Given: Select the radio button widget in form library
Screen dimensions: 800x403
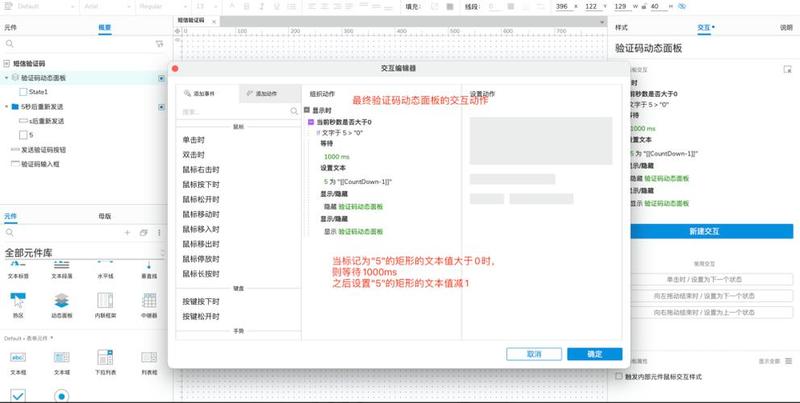Looking at the screenshot, I should (61, 395).
